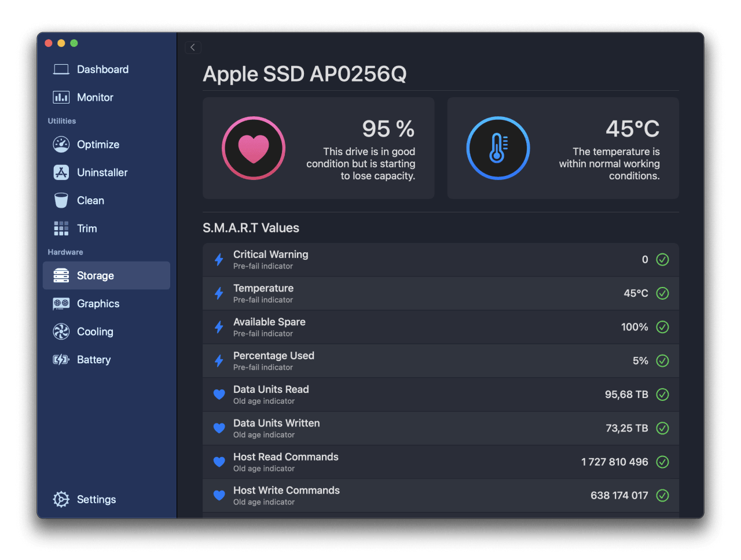Click the blue thermometer temperature icon
Screen dimensions: 741x560
click(x=498, y=148)
